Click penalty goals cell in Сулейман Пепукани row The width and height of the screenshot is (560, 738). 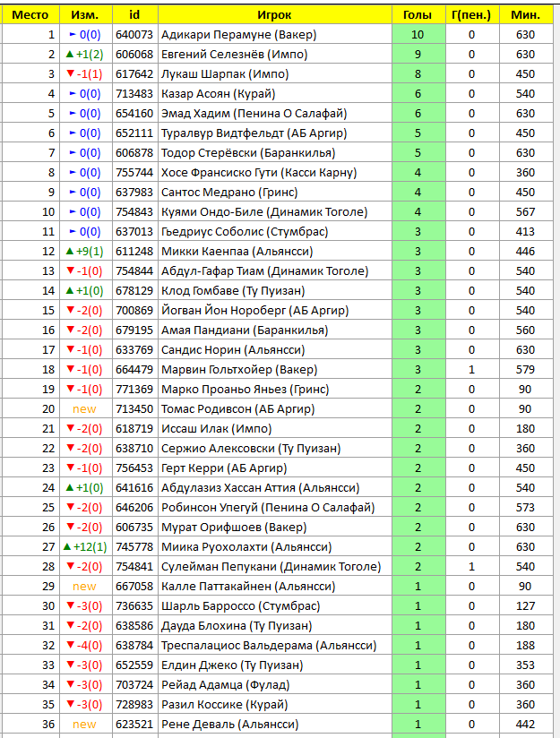point(471,567)
